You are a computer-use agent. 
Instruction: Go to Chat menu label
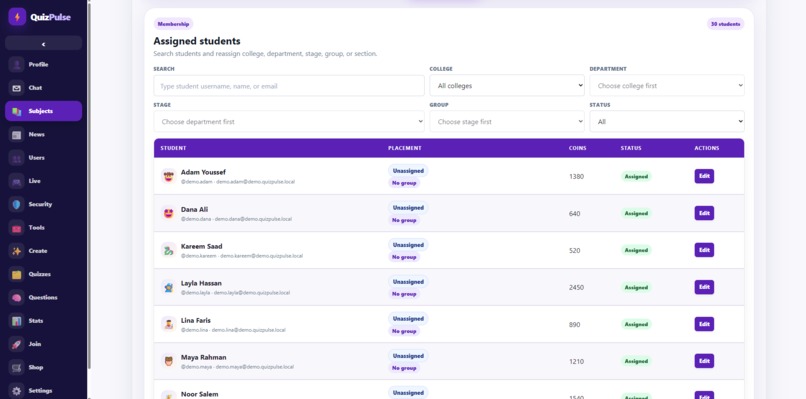[35, 88]
